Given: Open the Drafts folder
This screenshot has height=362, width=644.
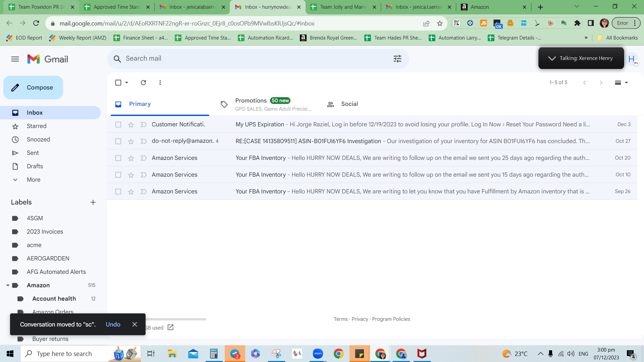Looking at the screenshot, I should [50, 166].
